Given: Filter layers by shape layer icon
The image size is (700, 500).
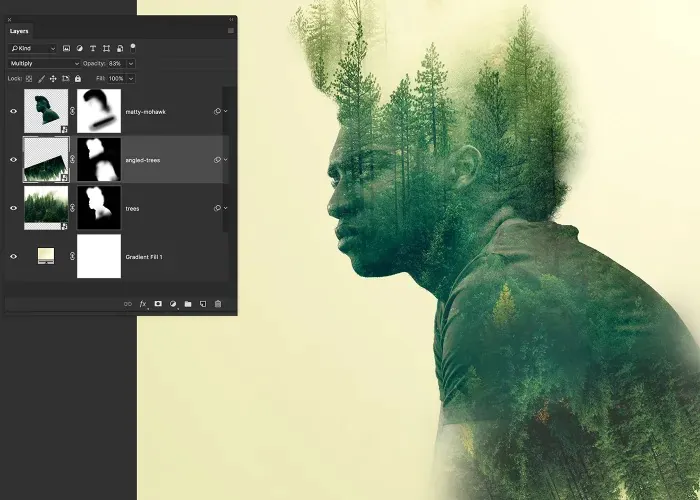Looking at the screenshot, I should click(x=106, y=48).
